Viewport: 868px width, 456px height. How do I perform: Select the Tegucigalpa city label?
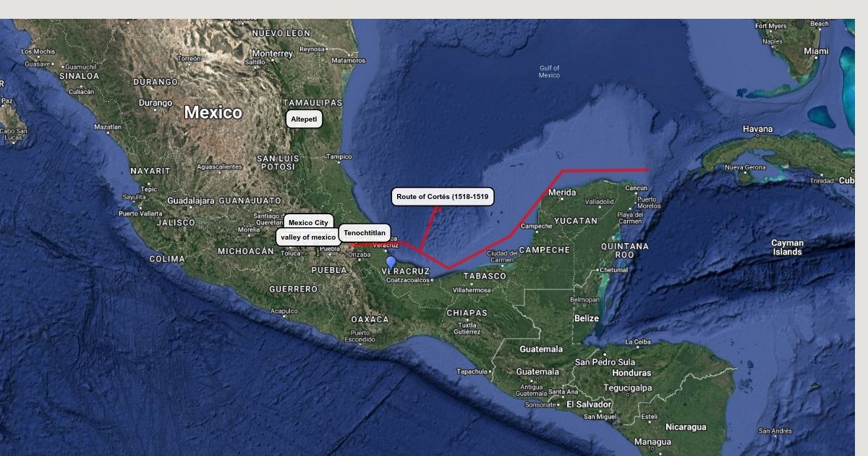[x=629, y=388]
